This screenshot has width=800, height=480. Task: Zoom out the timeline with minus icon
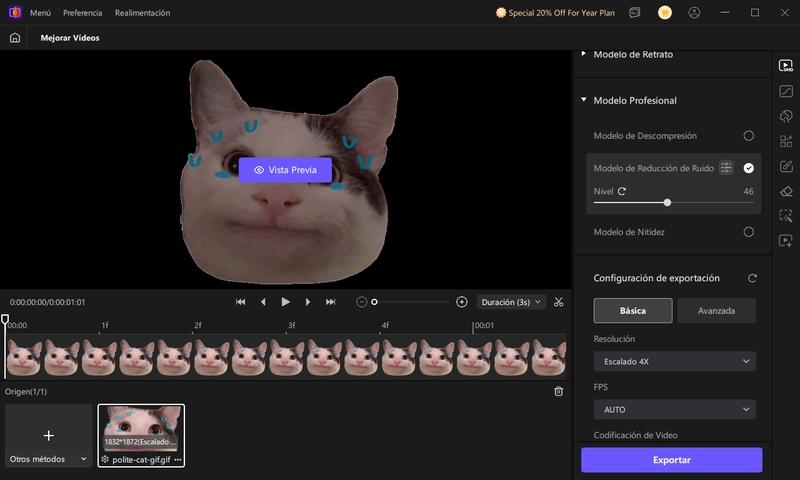click(362, 302)
